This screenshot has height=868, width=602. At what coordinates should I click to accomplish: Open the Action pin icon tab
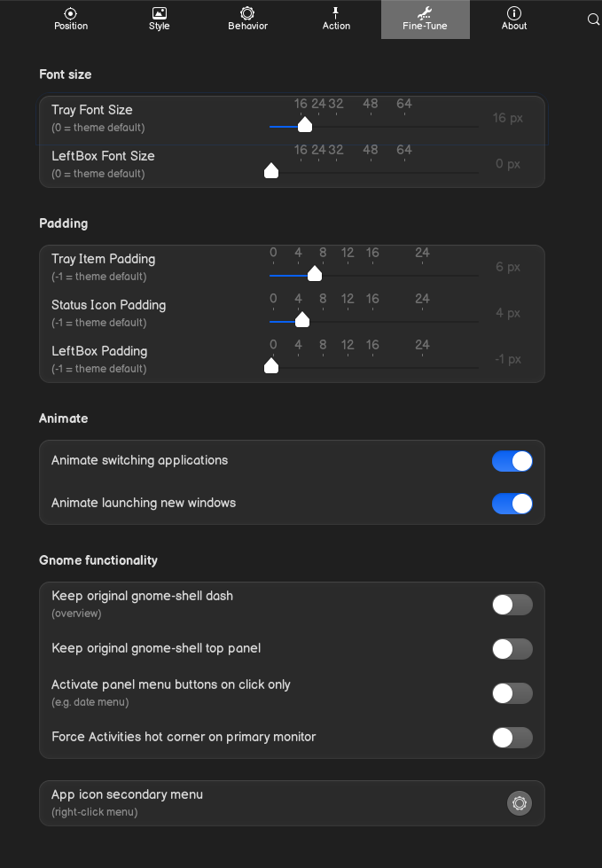(x=336, y=13)
